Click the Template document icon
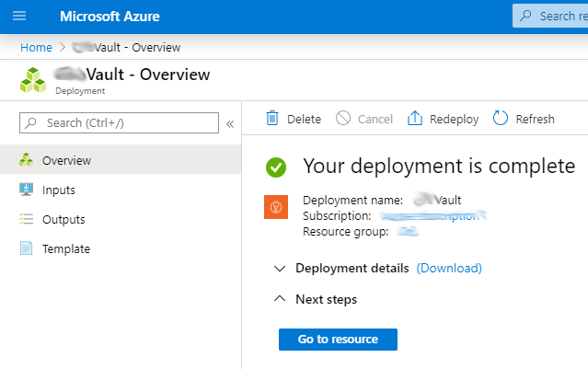 tap(26, 248)
